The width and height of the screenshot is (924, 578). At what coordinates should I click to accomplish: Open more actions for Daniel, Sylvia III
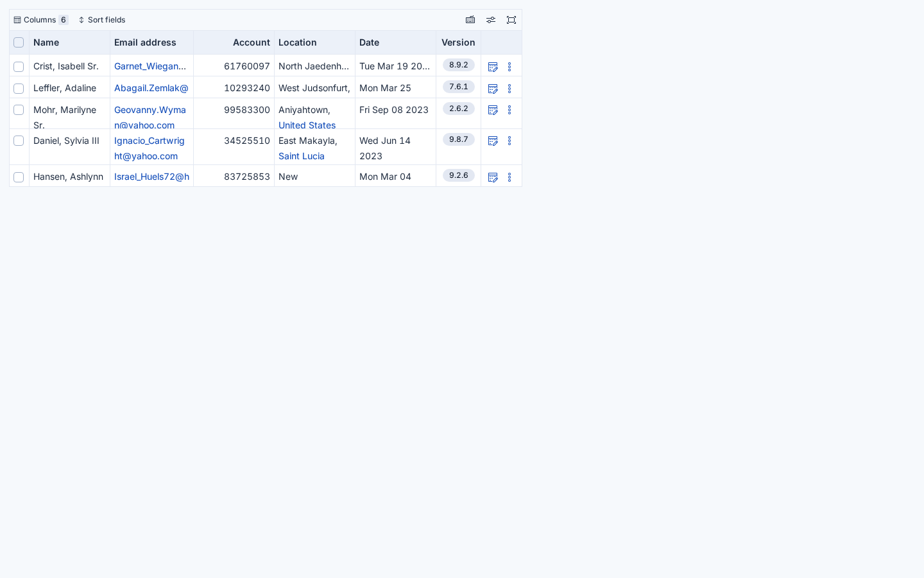pos(509,141)
